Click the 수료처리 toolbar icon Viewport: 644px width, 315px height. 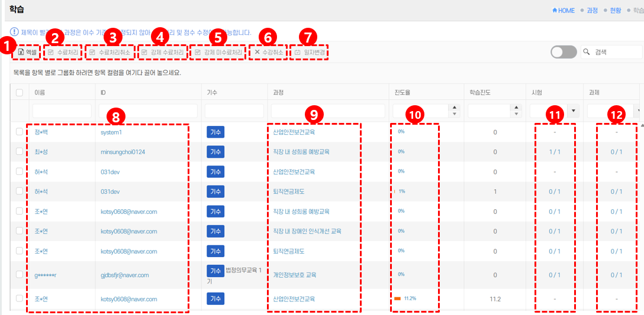(x=51, y=53)
